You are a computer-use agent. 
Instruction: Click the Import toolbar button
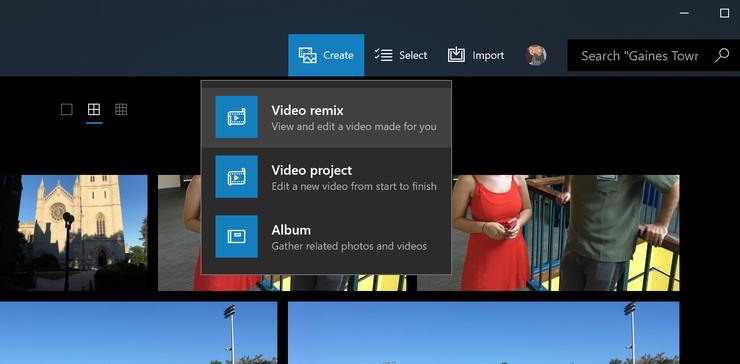click(476, 55)
